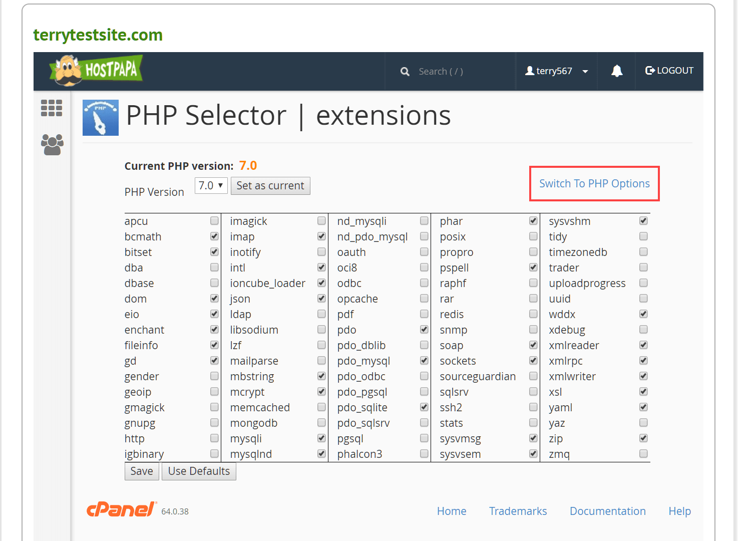
Task: Click the PHP Selector page icon
Action: coord(101,118)
